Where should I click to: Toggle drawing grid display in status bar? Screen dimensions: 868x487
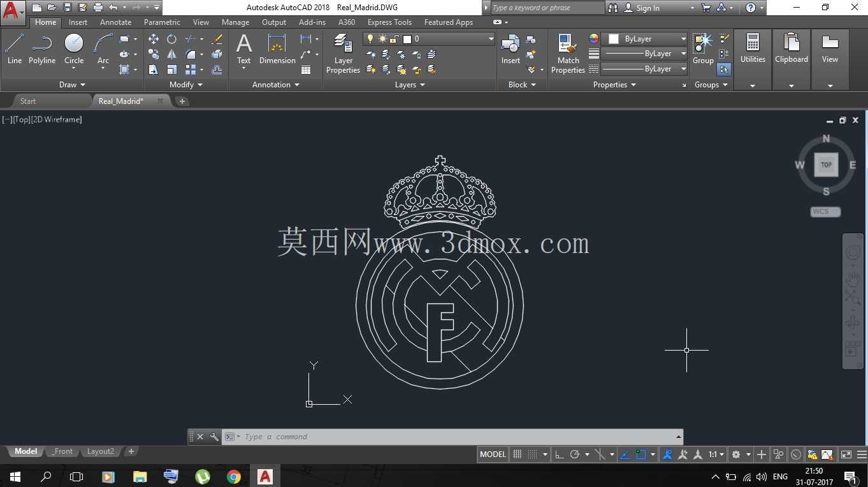coord(517,454)
